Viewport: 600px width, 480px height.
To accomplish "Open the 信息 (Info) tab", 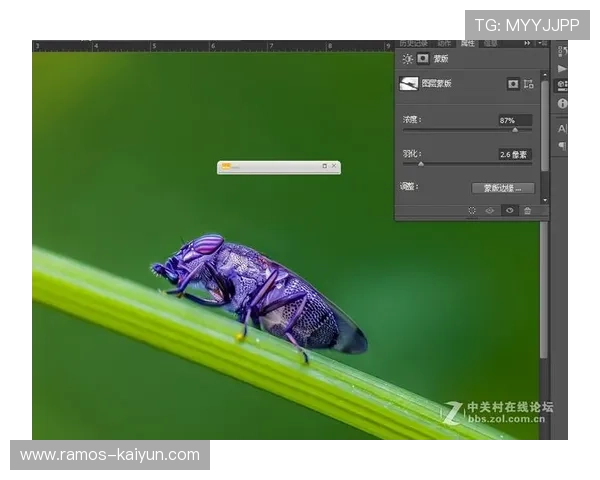I will point(490,44).
